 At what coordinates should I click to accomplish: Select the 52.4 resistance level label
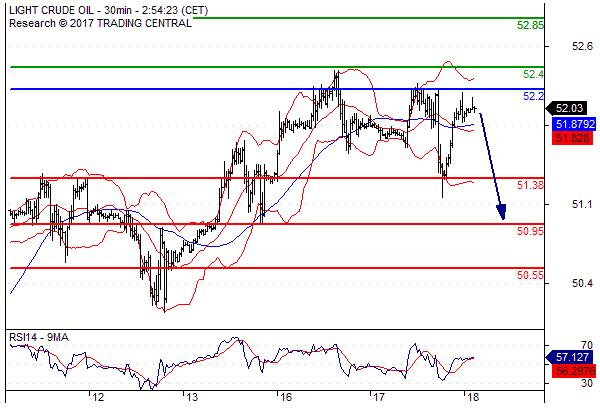pyautogui.click(x=533, y=74)
